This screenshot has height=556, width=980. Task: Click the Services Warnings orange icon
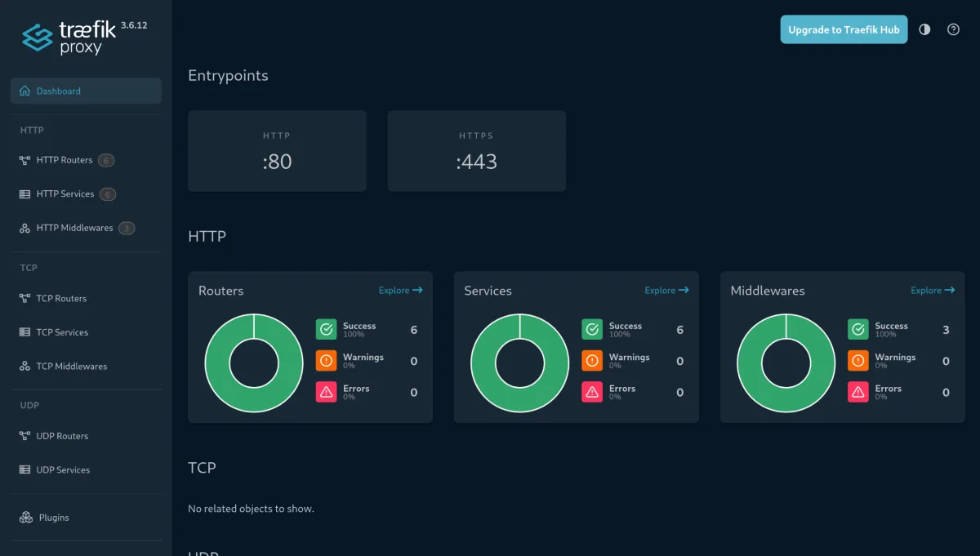(x=592, y=361)
